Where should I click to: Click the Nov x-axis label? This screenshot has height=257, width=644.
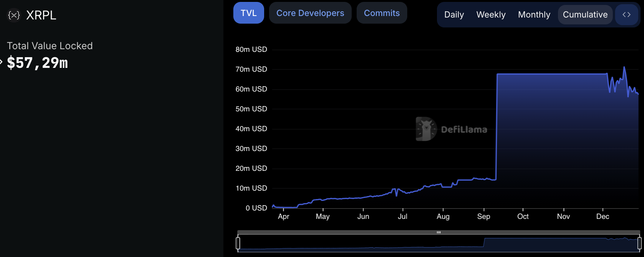pos(563,217)
